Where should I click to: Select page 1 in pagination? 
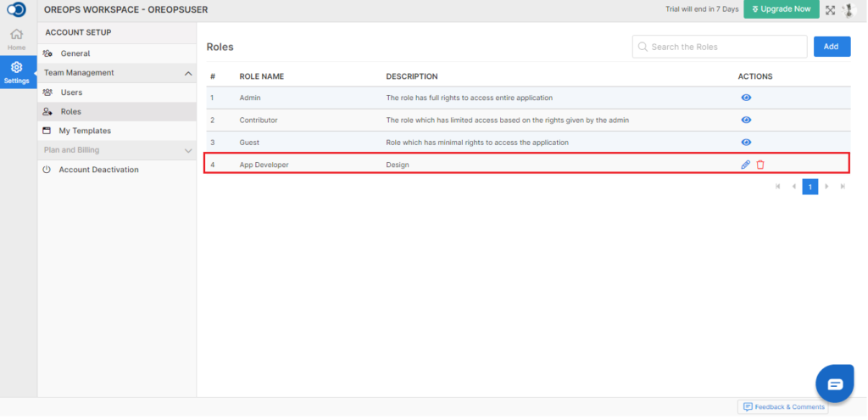click(x=810, y=187)
